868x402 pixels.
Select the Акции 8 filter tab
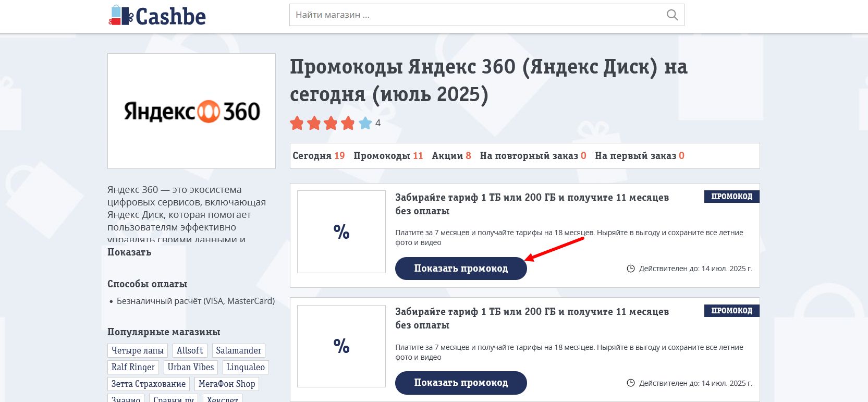[451, 156]
